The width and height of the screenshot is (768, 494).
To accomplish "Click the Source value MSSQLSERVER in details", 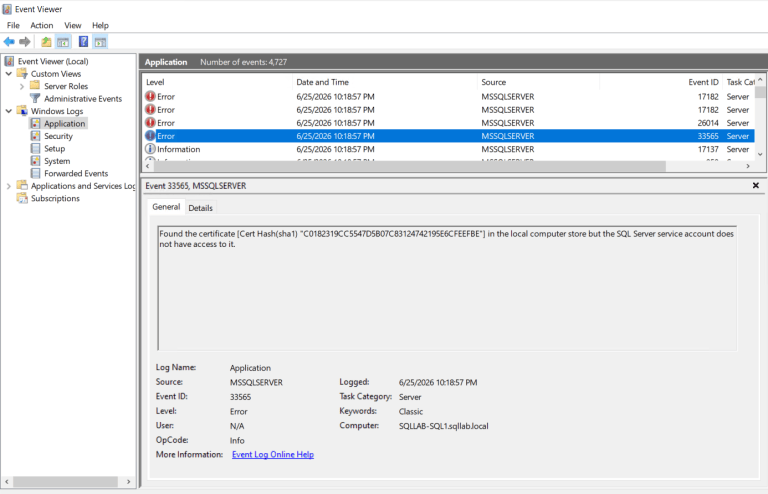I will click(256, 382).
